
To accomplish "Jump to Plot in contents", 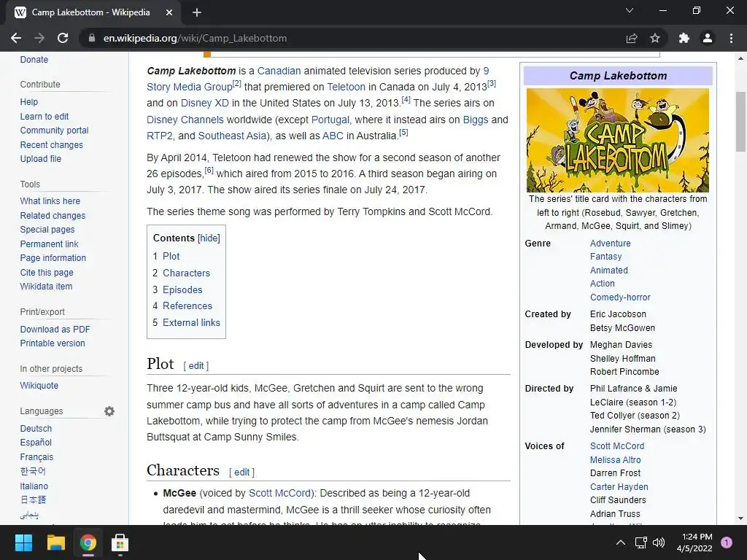I will click(x=171, y=256).
